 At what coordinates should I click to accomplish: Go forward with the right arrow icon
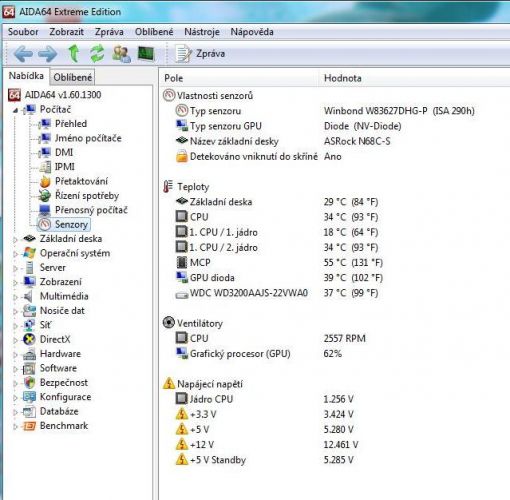tap(48, 54)
